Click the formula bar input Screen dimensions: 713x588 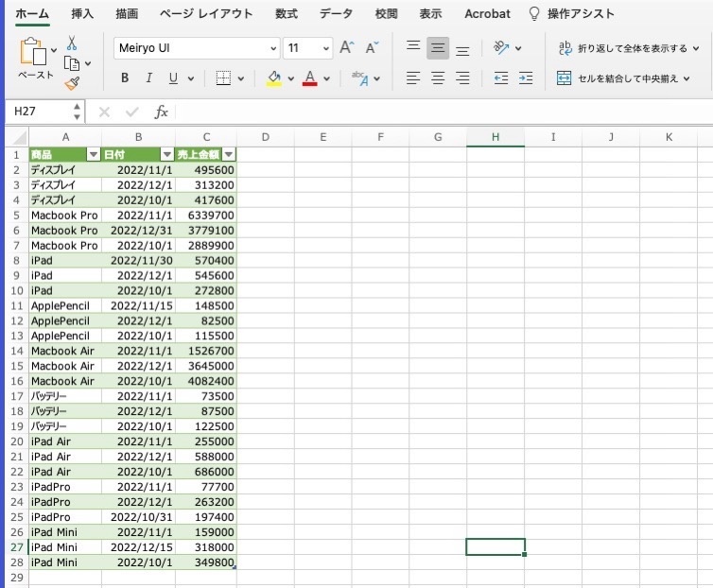(x=443, y=112)
